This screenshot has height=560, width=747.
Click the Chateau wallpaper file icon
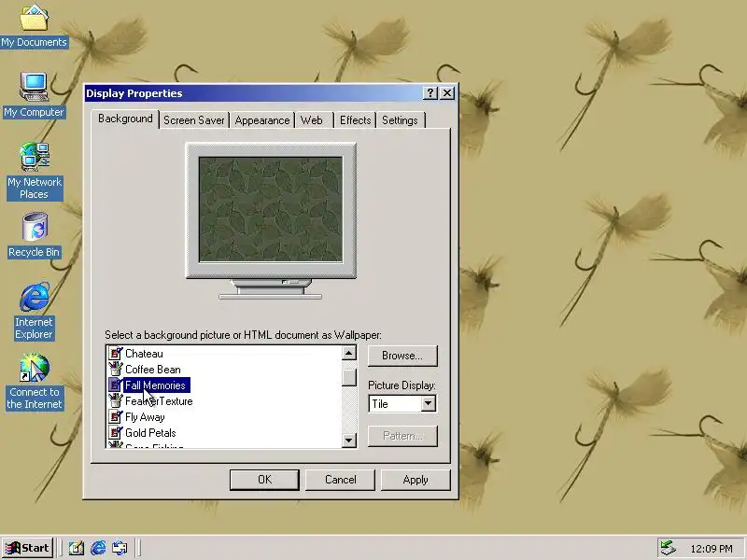coord(115,354)
